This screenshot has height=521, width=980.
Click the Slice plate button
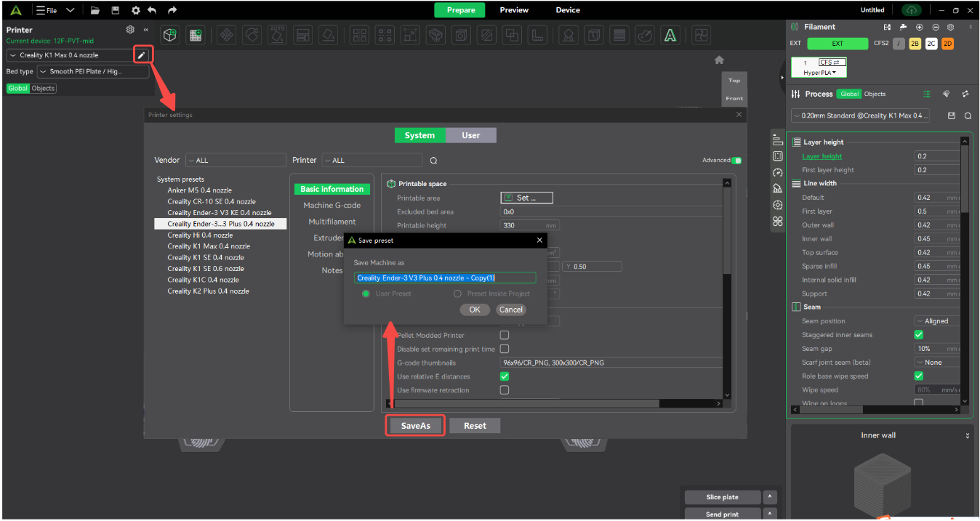pos(722,497)
